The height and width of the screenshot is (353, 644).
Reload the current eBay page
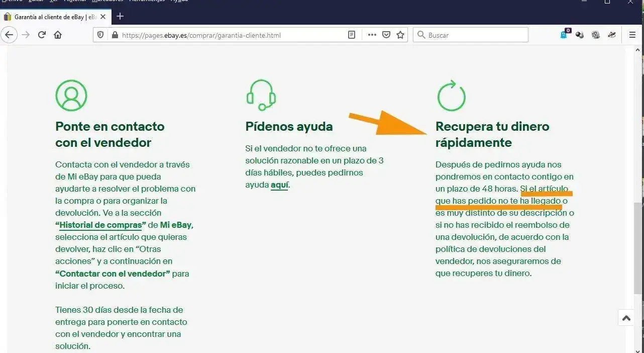point(42,35)
